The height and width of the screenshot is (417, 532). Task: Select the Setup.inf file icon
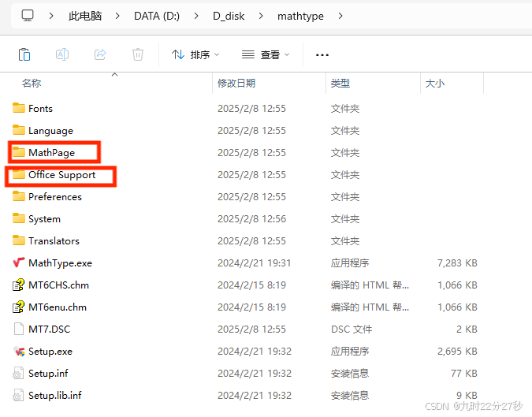click(18, 373)
